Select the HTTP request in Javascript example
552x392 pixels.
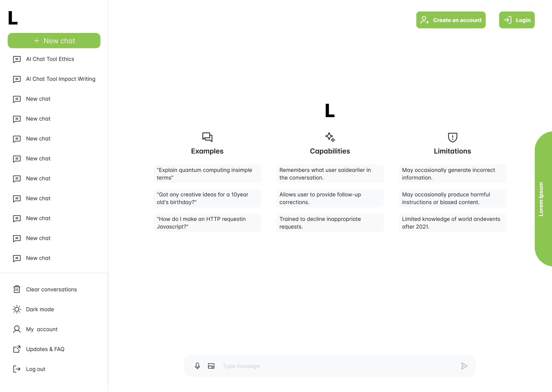click(x=207, y=223)
